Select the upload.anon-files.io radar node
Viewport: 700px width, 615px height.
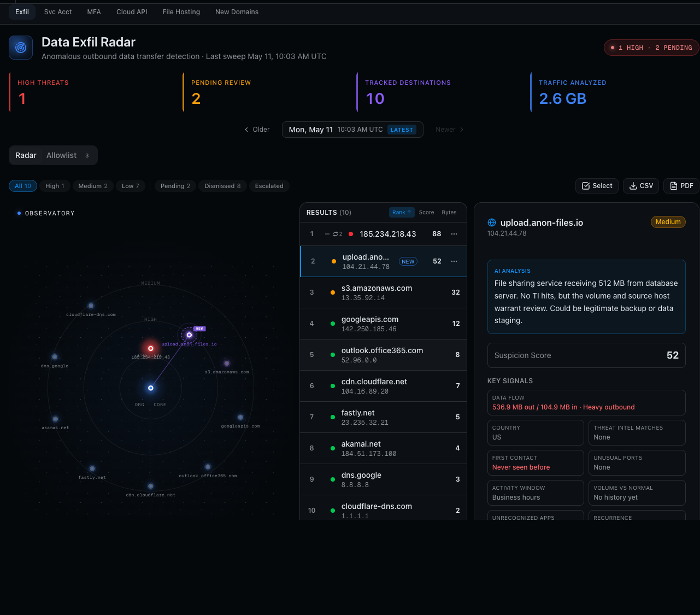click(189, 335)
